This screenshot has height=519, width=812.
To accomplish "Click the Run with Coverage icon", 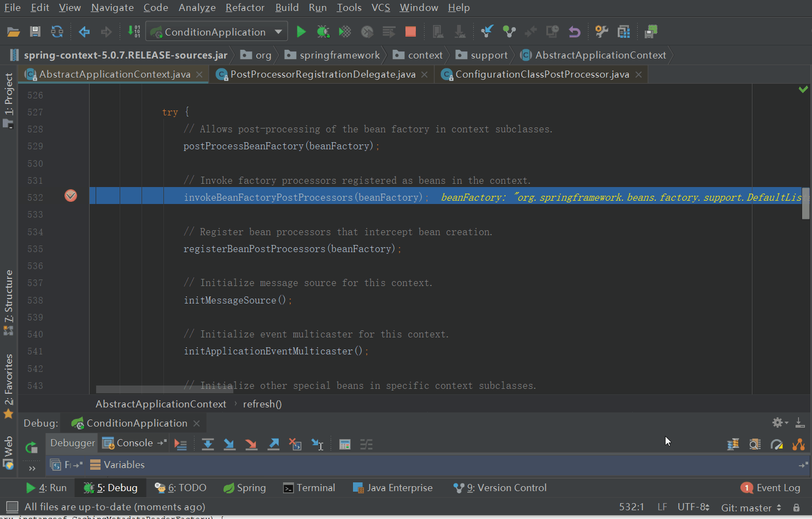I will coord(345,32).
